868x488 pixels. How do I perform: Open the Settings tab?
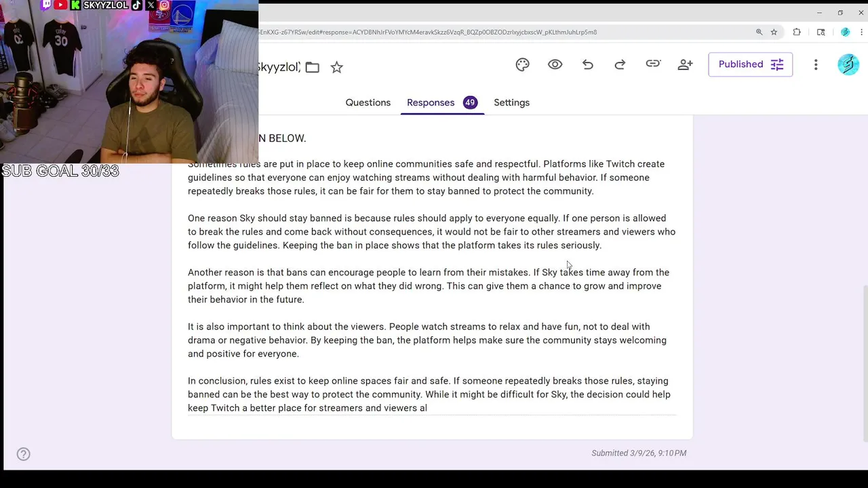click(511, 102)
